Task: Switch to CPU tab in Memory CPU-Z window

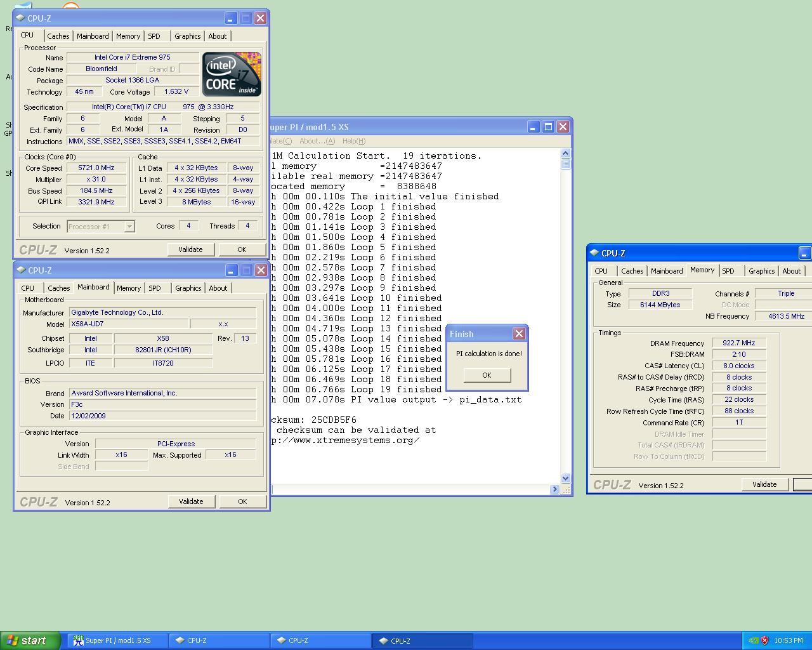Action: [601, 271]
